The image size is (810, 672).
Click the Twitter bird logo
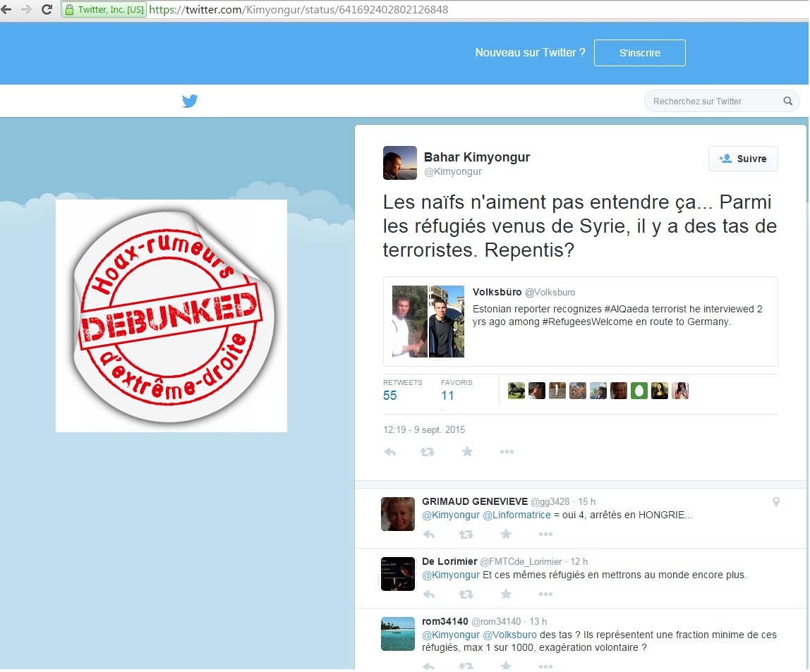point(189,101)
